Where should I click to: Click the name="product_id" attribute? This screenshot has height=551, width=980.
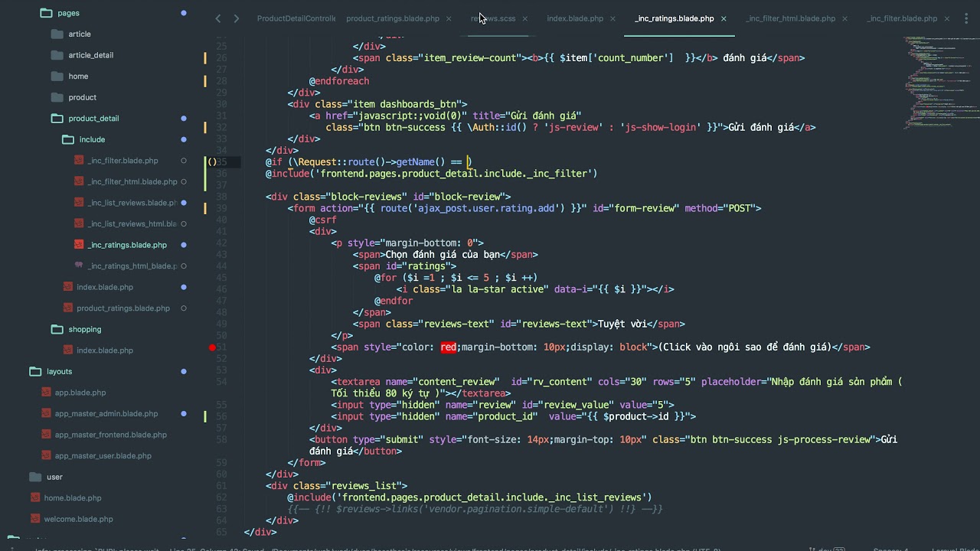495,416
